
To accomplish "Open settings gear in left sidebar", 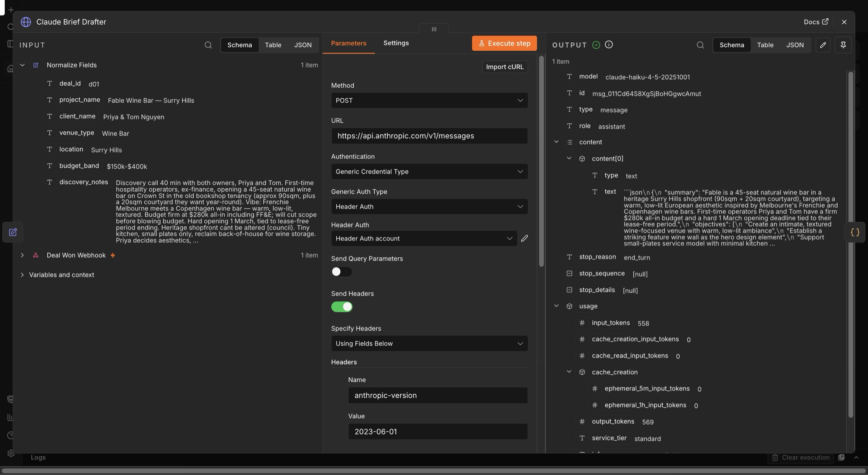I will coord(10,453).
